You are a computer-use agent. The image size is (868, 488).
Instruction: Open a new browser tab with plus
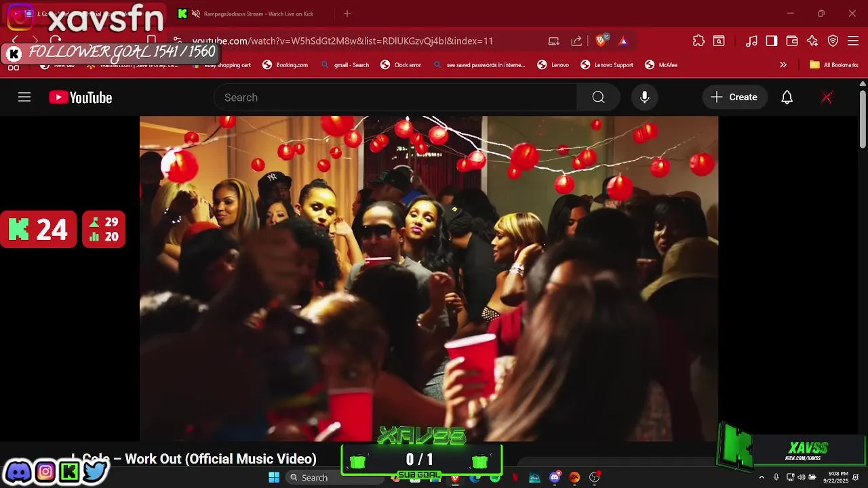pyautogui.click(x=347, y=14)
